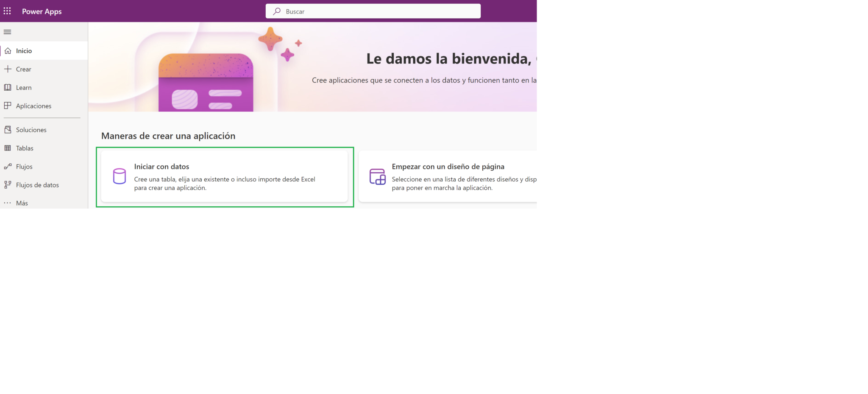
Task: Click the Flujos de datos icon
Action: [8, 185]
